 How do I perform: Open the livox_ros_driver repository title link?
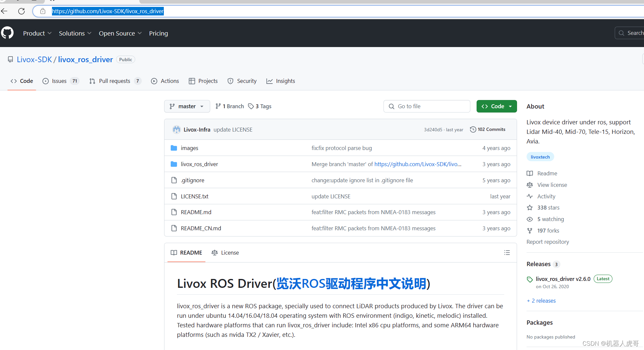(x=86, y=60)
